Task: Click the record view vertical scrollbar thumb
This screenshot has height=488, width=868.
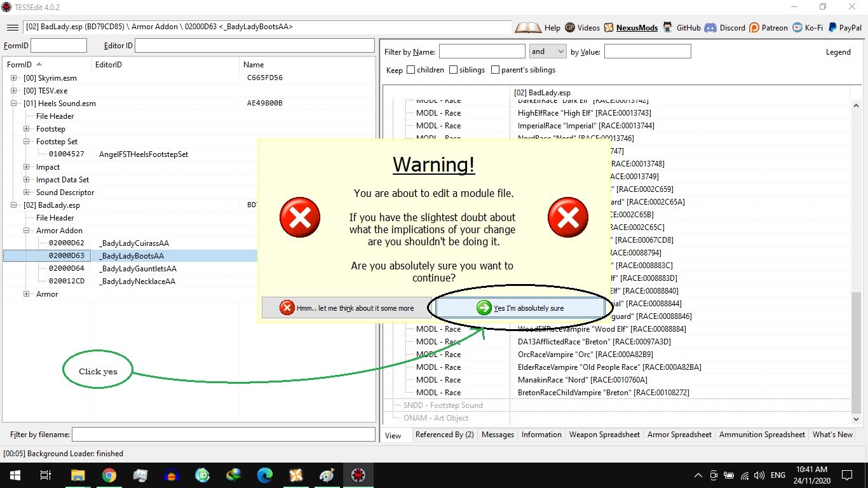Action: click(x=855, y=353)
